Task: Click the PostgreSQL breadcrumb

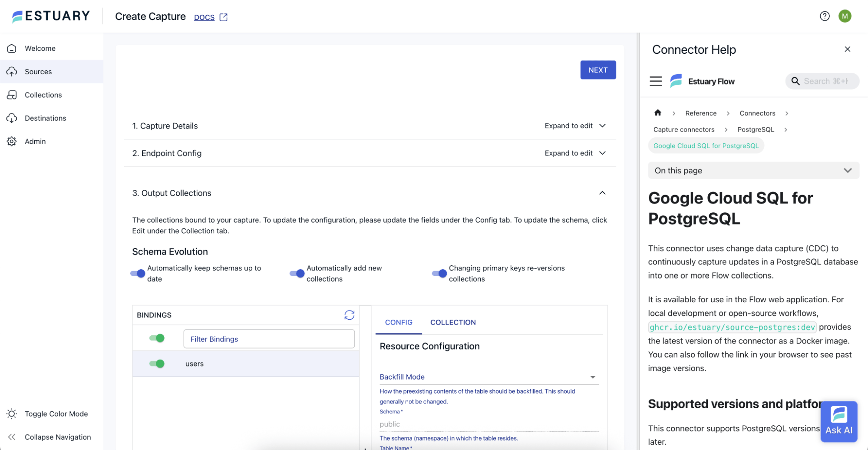Action: point(756,129)
